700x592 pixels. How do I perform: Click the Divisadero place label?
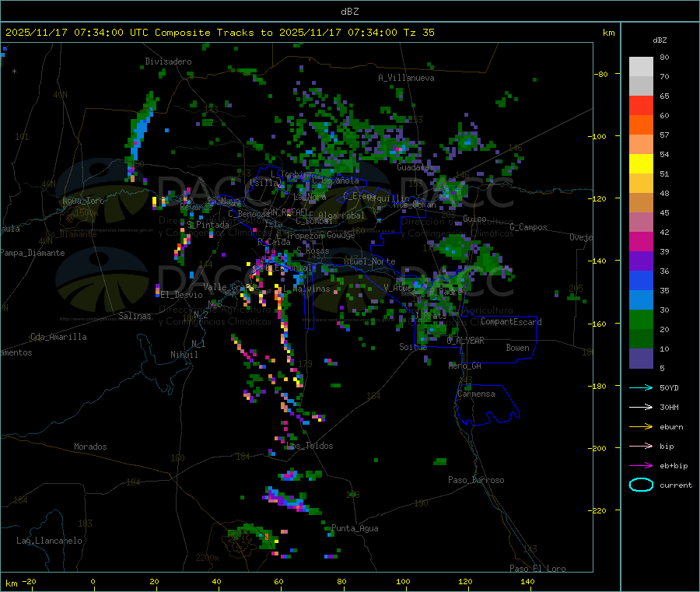168,61
